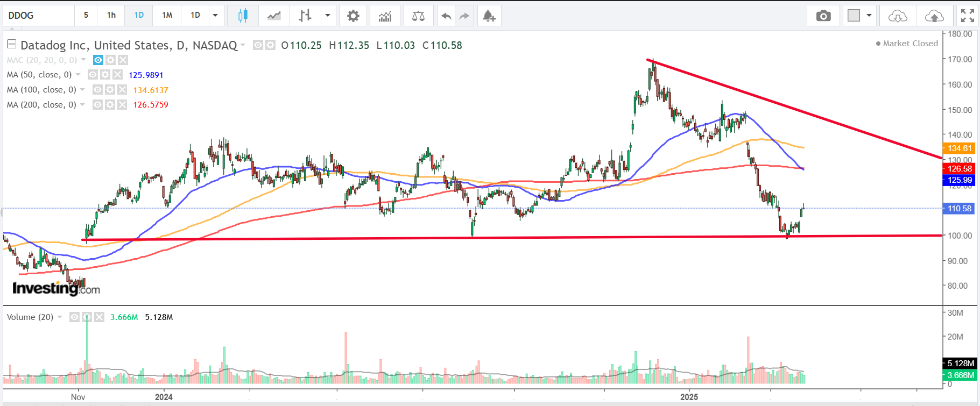Click the 2024 time axis label
The image size is (980, 406).
164,397
